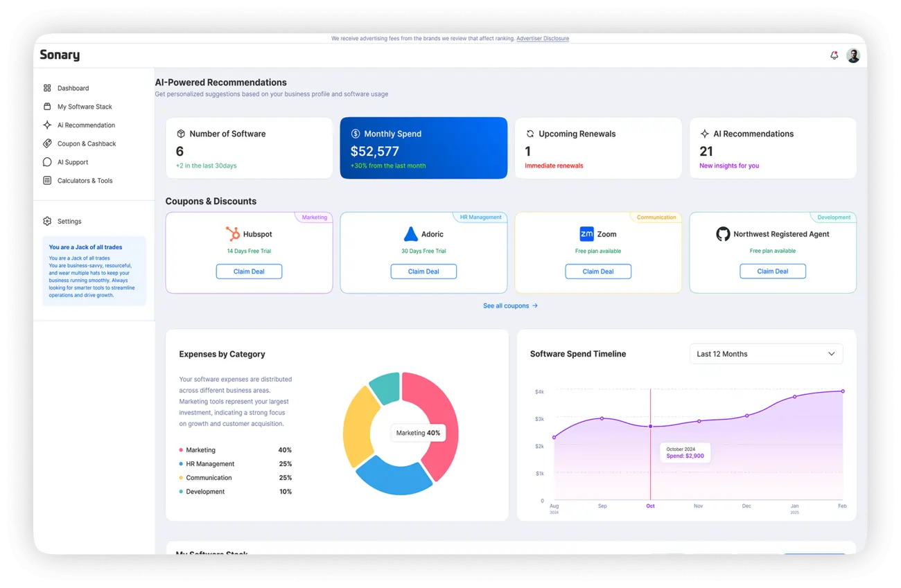Image resolution: width=901 pixels, height=588 pixels.
Task: Claim the Zoom free plan deal
Action: click(x=598, y=271)
